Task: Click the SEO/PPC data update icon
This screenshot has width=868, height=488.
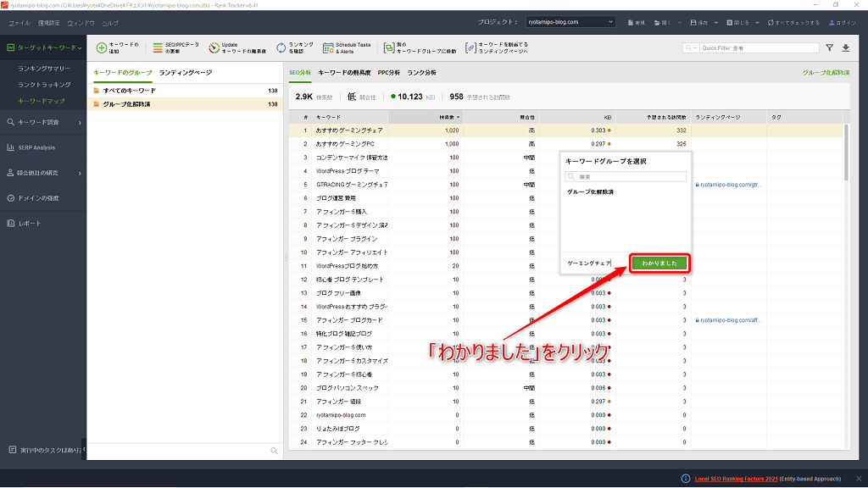Action: pos(158,48)
